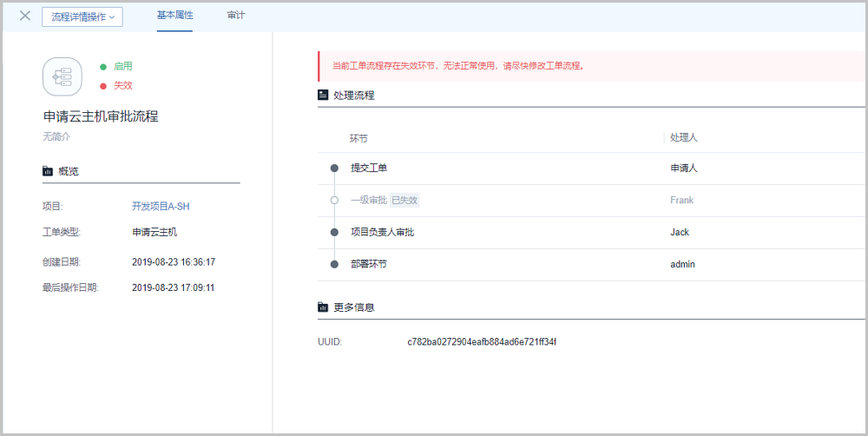
Task: Select the hollow 一级审批 step node
Action: pyautogui.click(x=334, y=201)
